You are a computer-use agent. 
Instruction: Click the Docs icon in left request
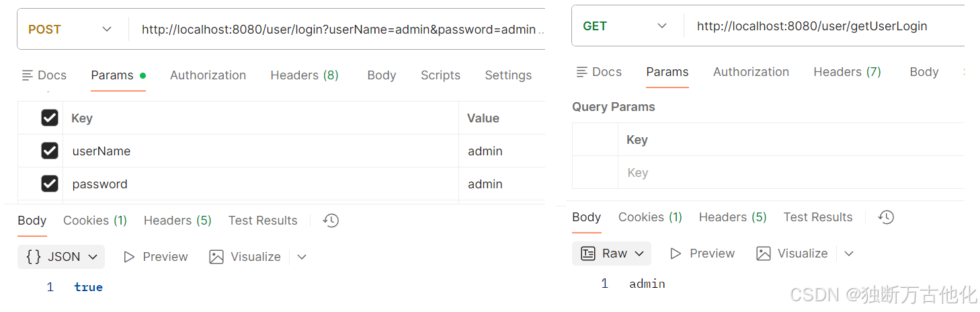tap(28, 75)
